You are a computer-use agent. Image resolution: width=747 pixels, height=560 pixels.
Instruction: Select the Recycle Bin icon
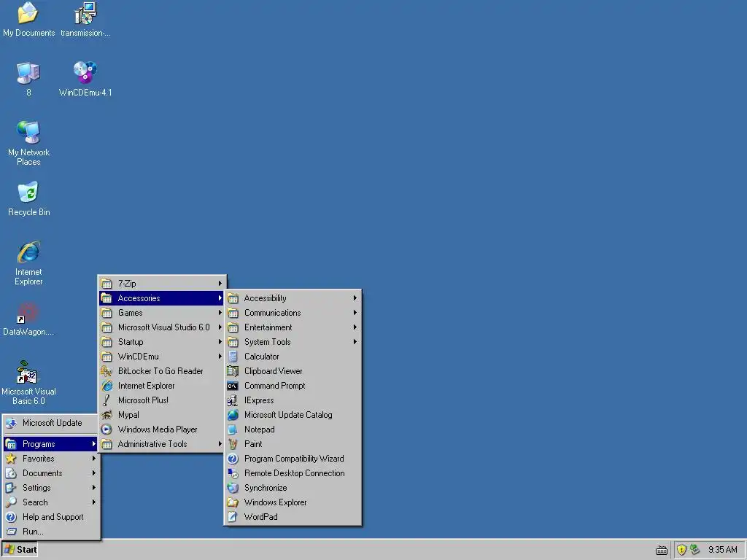click(x=28, y=198)
